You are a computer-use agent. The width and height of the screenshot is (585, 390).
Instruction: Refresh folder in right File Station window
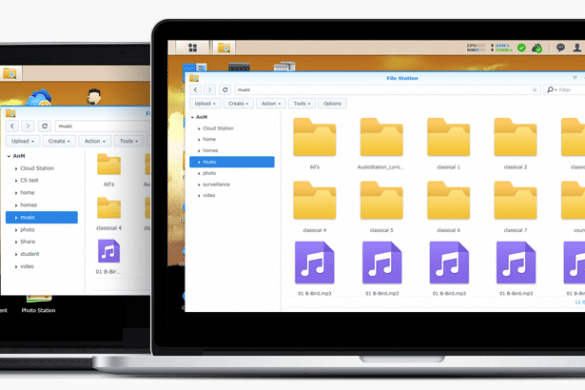[x=225, y=90]
